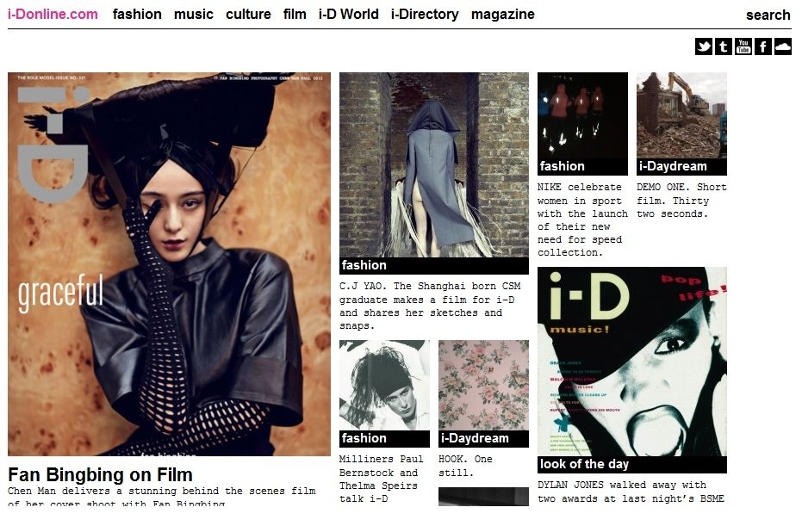Viewport: 802px width, 532px height.
Task: Click the search link
Action: (768, 15)
